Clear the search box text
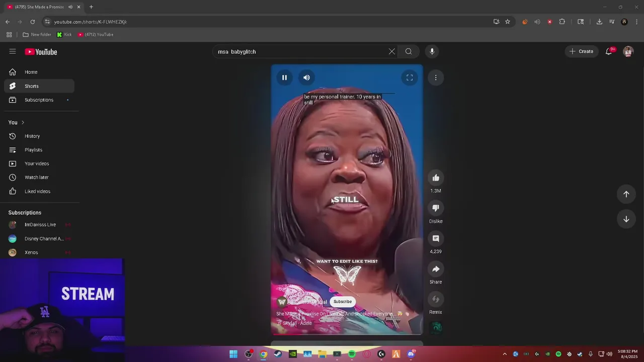 coord(391,51)
